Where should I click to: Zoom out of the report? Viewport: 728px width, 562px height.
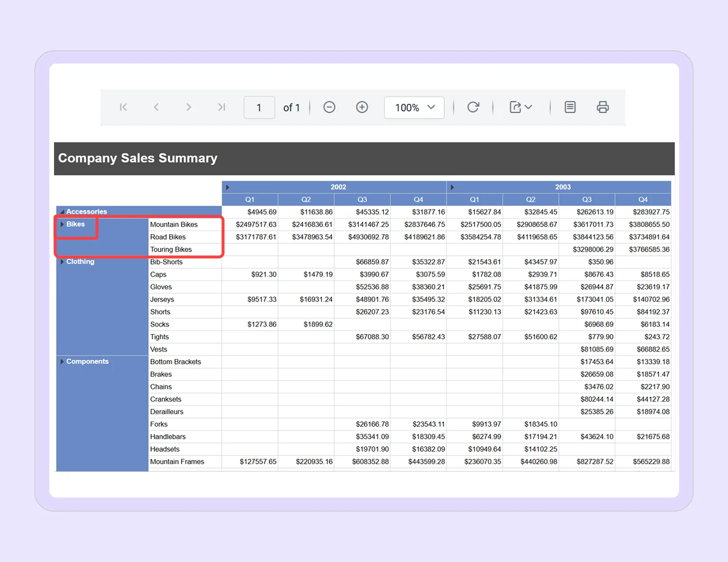[329, 107]
